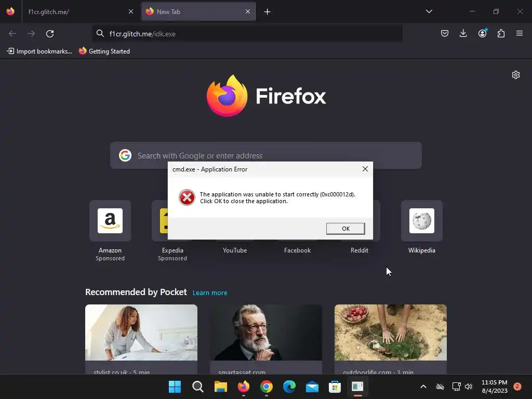Close the New Tab tab
532x399 pixels.
[248, 12]
